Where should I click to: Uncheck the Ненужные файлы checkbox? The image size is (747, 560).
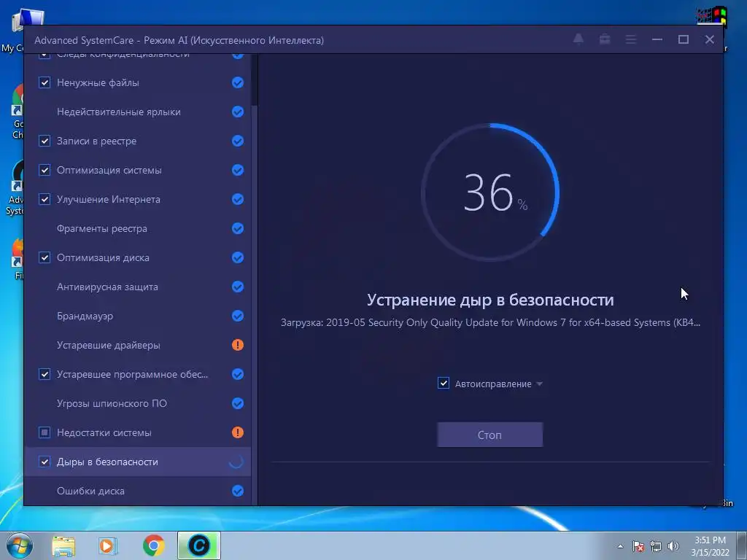[44, 82]
